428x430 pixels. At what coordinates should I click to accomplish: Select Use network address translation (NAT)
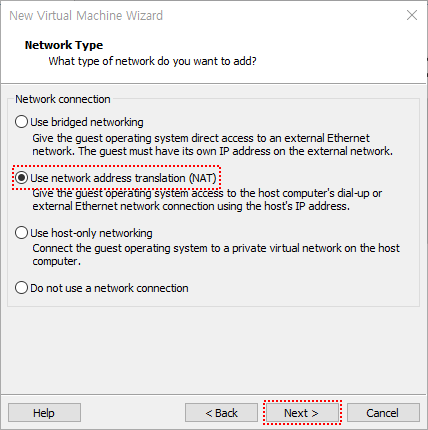click(x=116, y=178)
